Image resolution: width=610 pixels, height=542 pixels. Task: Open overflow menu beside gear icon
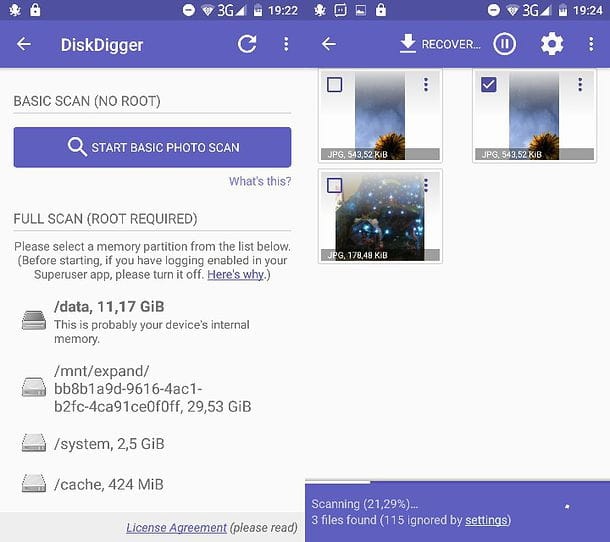(x=591, y=44)
